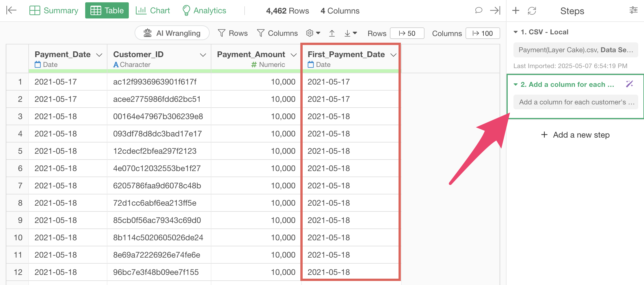Open the download arrow dropdown menu
This screenshot has width=644, height=285.
[351, 33]
